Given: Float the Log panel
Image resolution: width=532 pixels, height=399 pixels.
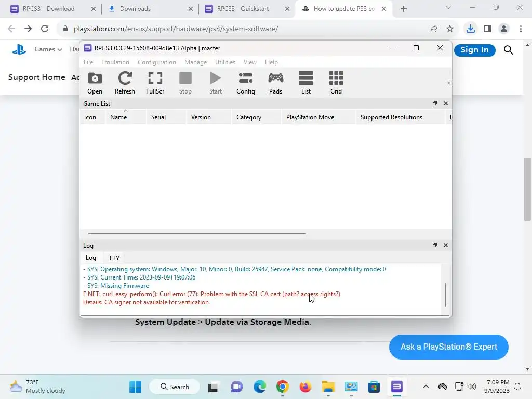Looking at the screenshot, I should pos(435,245).
